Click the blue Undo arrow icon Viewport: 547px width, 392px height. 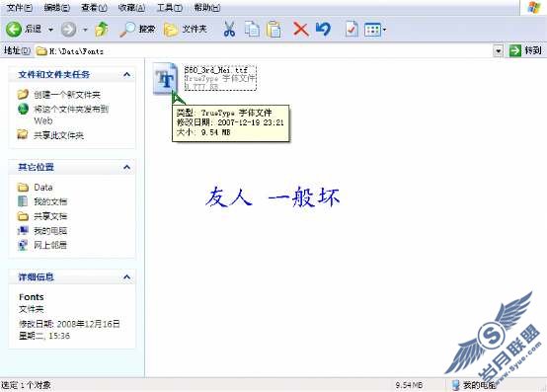click(x=323, y=30)
